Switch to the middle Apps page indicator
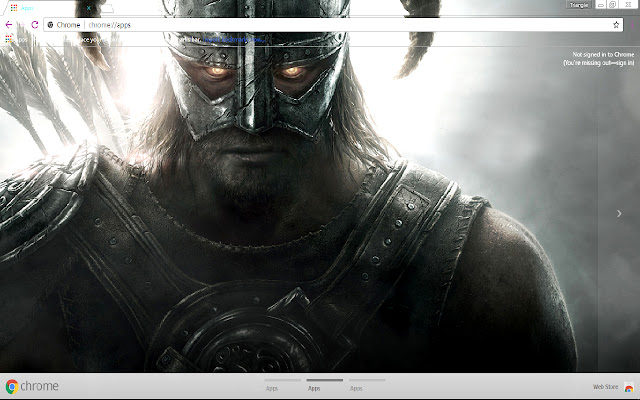The width and height of the screenshot is (640, 400). coord(324,385)
